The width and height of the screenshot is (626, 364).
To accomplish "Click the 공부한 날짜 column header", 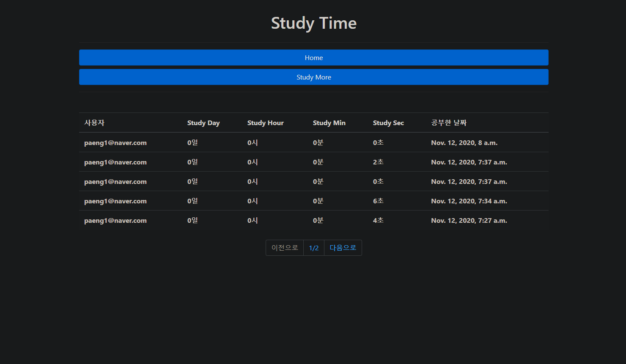I will click(x=448, y=123).
